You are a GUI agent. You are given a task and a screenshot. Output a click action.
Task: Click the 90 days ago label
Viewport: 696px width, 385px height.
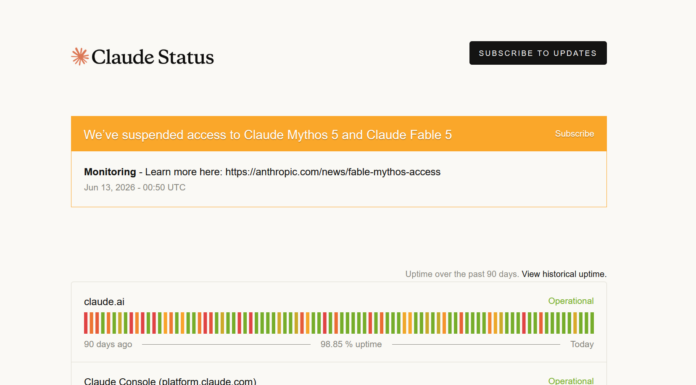point(108,344)
